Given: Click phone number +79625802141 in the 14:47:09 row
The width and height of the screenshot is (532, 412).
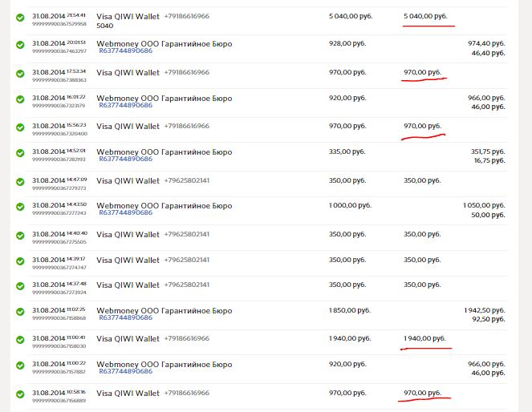Looking at the screenshot, I should [186, 180].
